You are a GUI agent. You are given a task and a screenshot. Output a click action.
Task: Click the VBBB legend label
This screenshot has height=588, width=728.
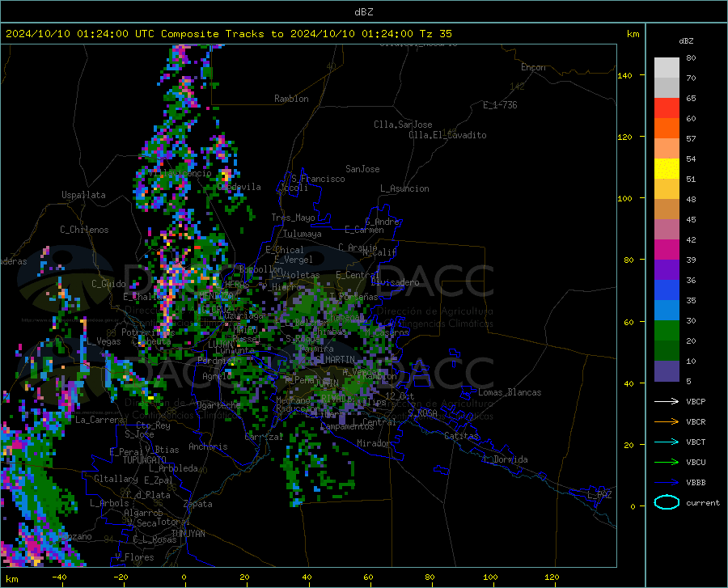tap(696, 483)
